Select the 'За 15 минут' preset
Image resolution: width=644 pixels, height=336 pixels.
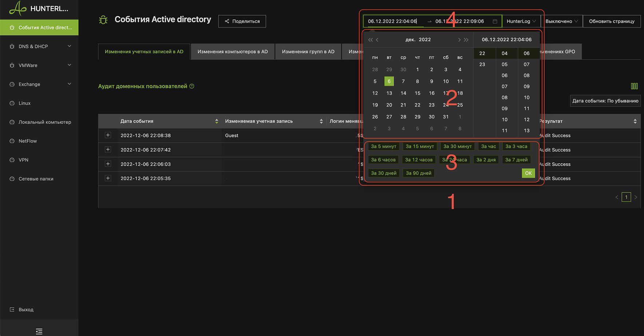420,146
